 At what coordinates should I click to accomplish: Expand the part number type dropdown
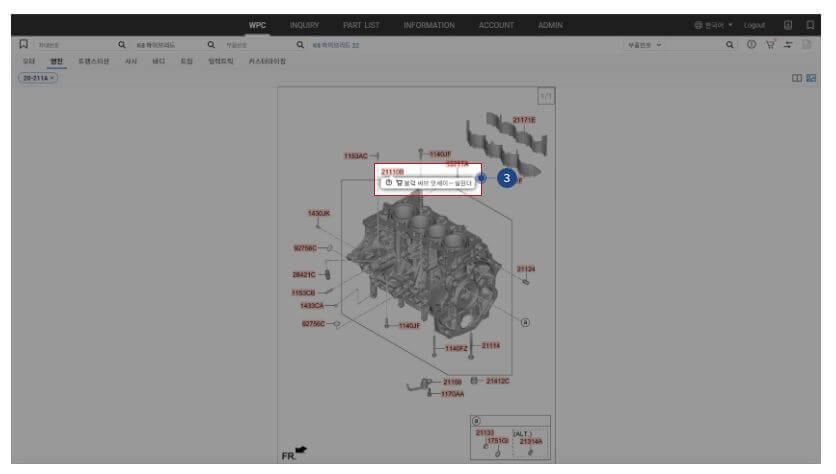(x=645, y=45)
